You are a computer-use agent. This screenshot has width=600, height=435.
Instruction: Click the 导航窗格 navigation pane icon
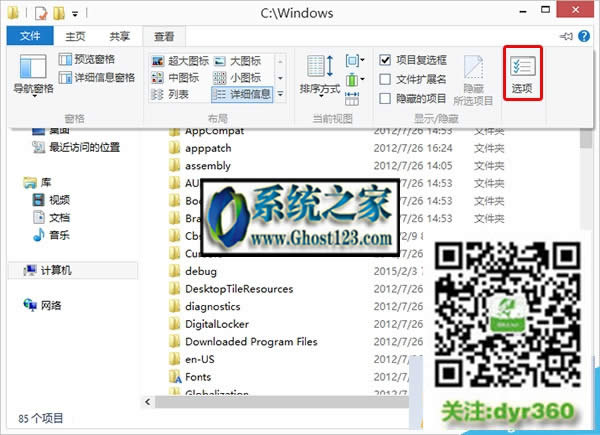(33, 75)
